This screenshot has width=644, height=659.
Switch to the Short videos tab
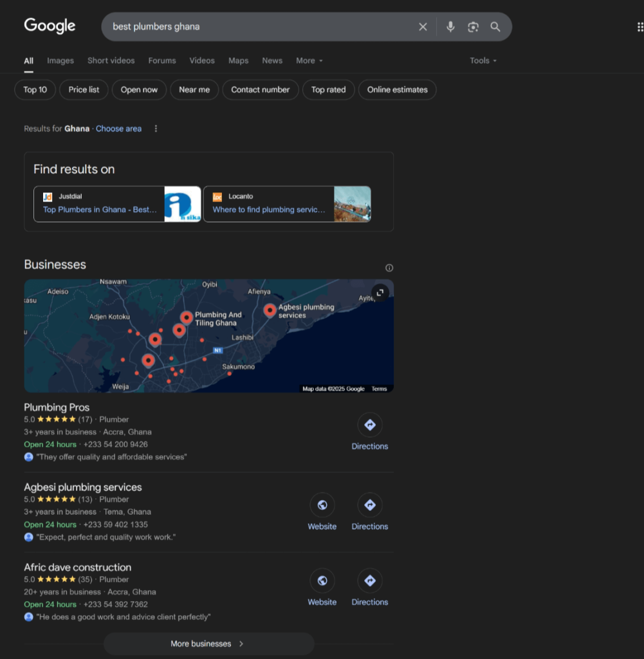click(111, 60)
